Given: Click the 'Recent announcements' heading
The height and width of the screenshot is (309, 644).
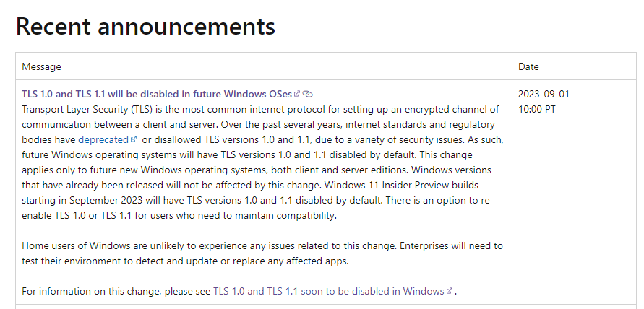Looking at the screenshot, I should point(145,26).
